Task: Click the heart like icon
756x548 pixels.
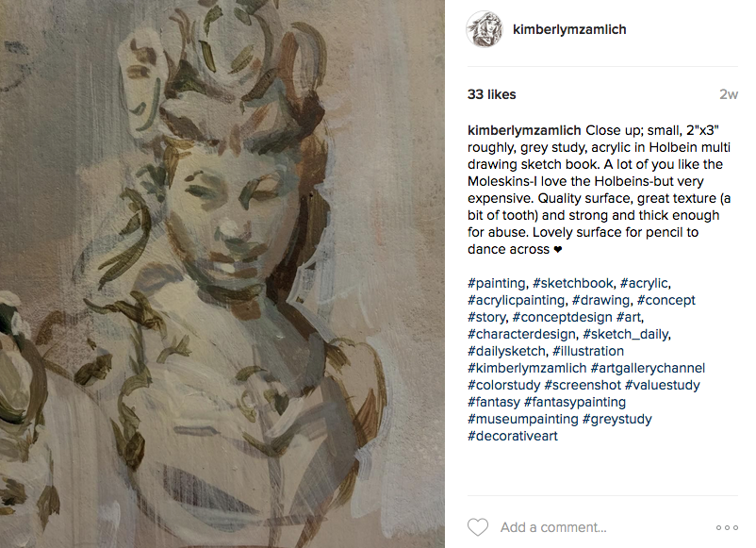Action: pyautogui.click(x=478, y=527)
